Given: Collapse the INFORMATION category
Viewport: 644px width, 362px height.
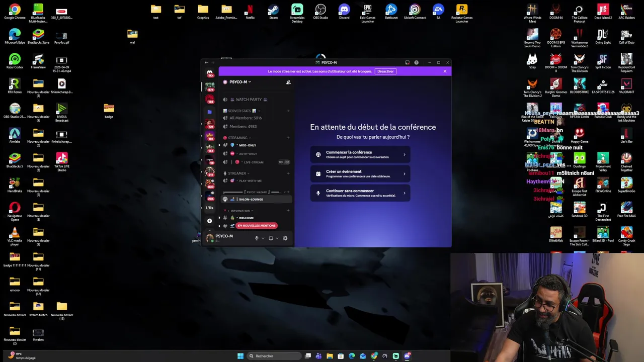Looking at the screenshot, I should pos(239,211).
